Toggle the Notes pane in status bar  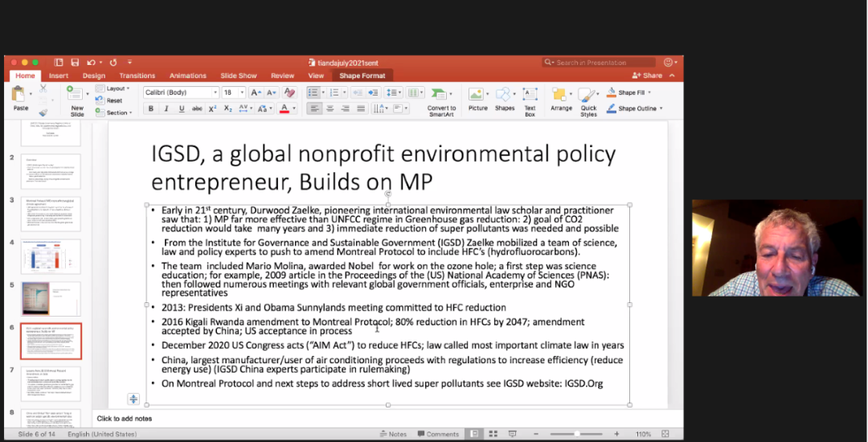click(393, 434)
